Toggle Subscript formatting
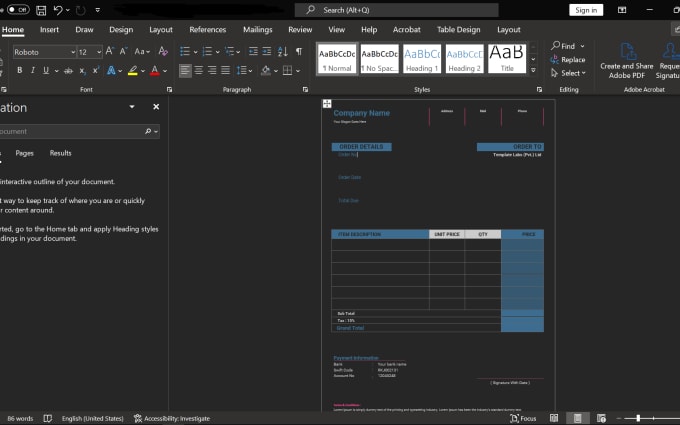 tap(82, 70)
